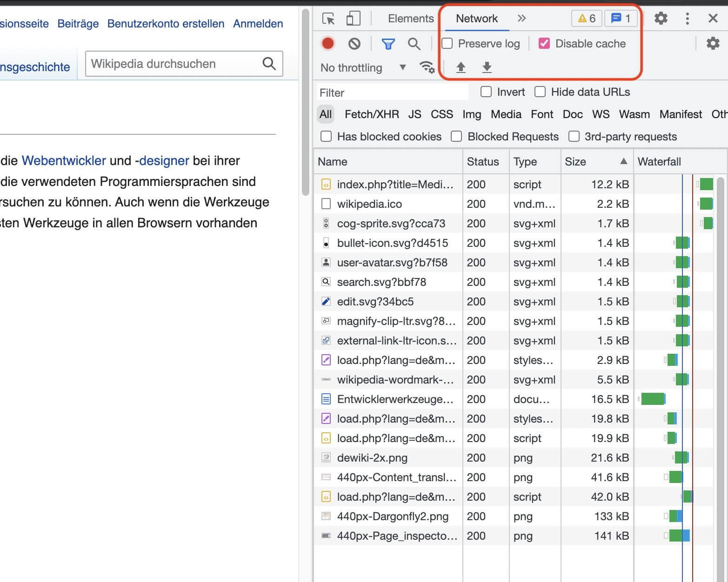This screenshot has height=582, width=728.
Task: Import HAR file with upload arrow
Action: click(x=461, y=67)
